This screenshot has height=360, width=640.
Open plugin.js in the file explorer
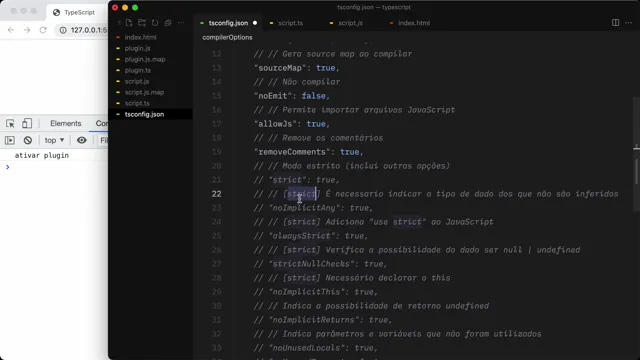click(138, 48)
